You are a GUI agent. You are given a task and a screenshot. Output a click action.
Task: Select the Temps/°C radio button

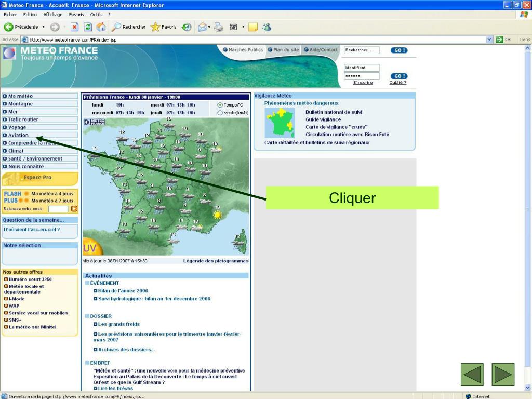220,105
